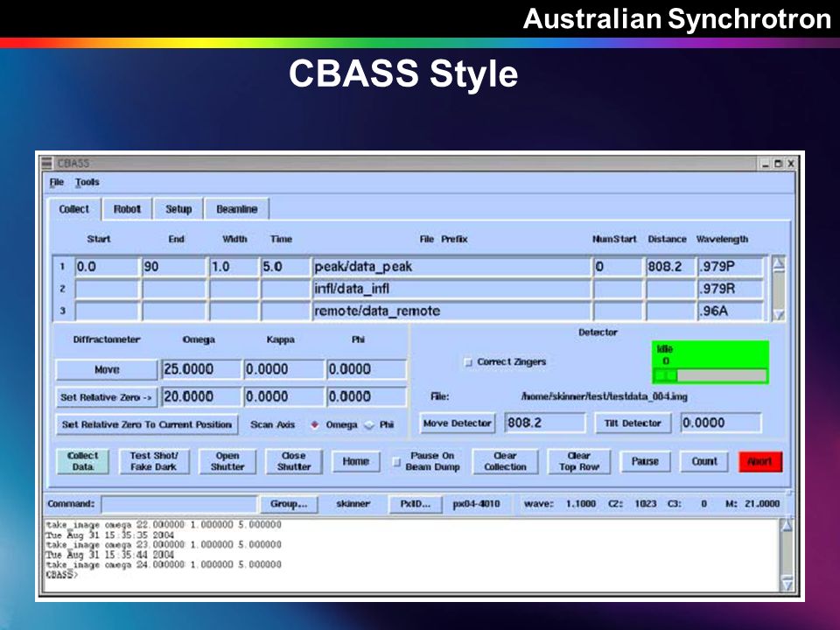This screenshot has height=630, width=840.
Task: Click the Command input field
Action: [x=178, y=504]
